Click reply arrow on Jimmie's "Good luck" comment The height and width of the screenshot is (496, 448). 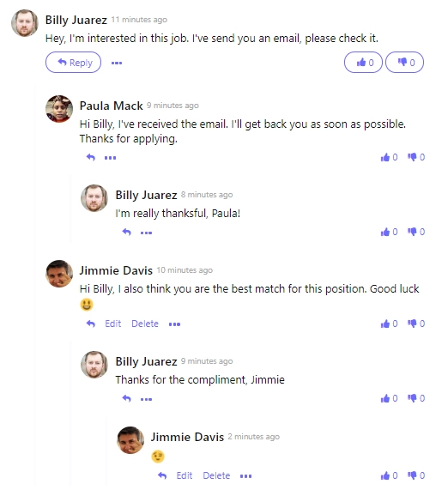point(91,324)
